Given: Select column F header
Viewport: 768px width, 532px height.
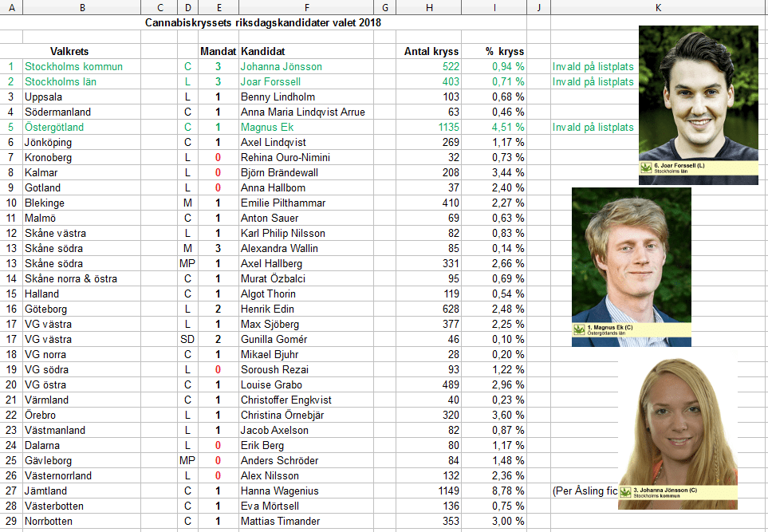Looking at the screenshot, I should [305, 7].
